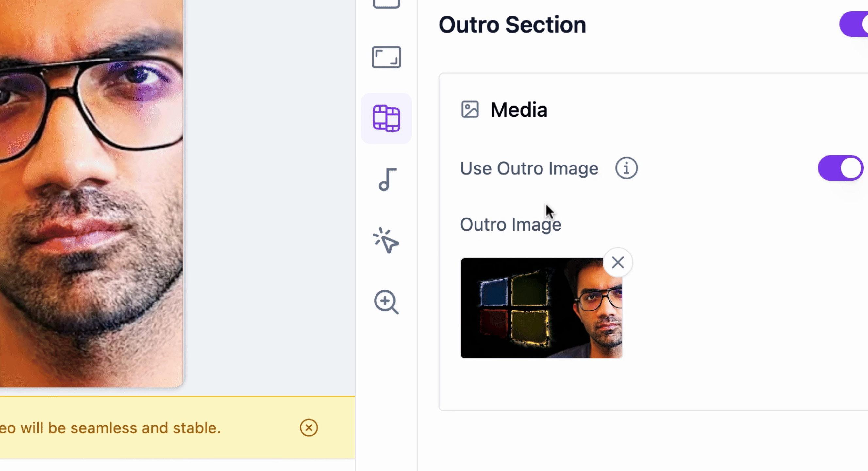868x471 pixels.
Task: Click the picture icon next to Media
Action: [469, 110]
